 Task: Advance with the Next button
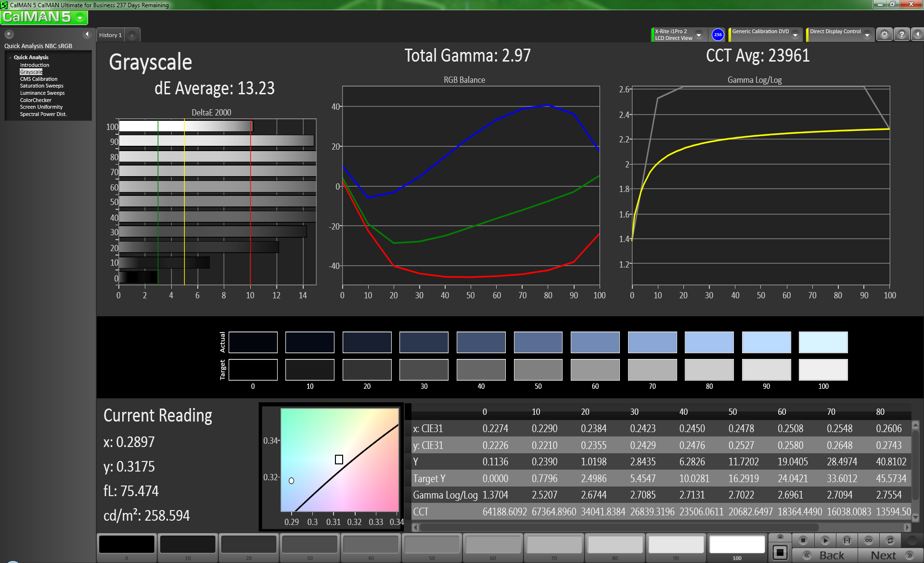tap(890, 555)
